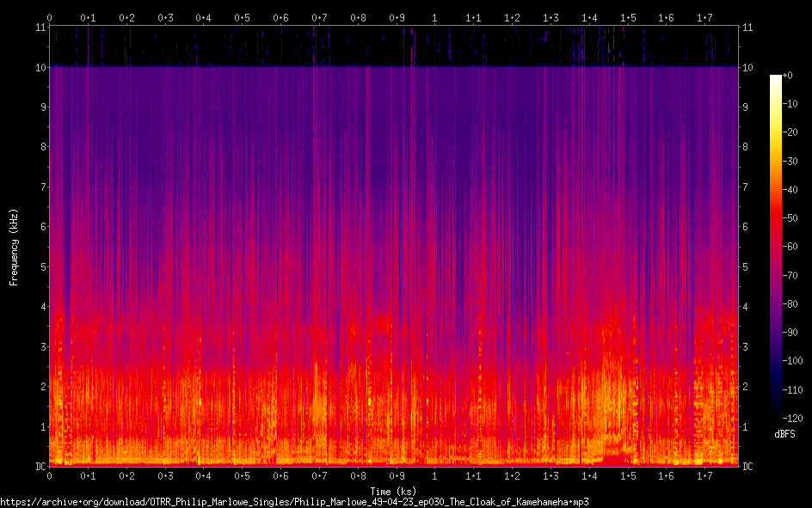Click the DC label on the left frequency axis
Image resolution: width=812 pixels, height=508 pixels.
(x=39, y=467)
